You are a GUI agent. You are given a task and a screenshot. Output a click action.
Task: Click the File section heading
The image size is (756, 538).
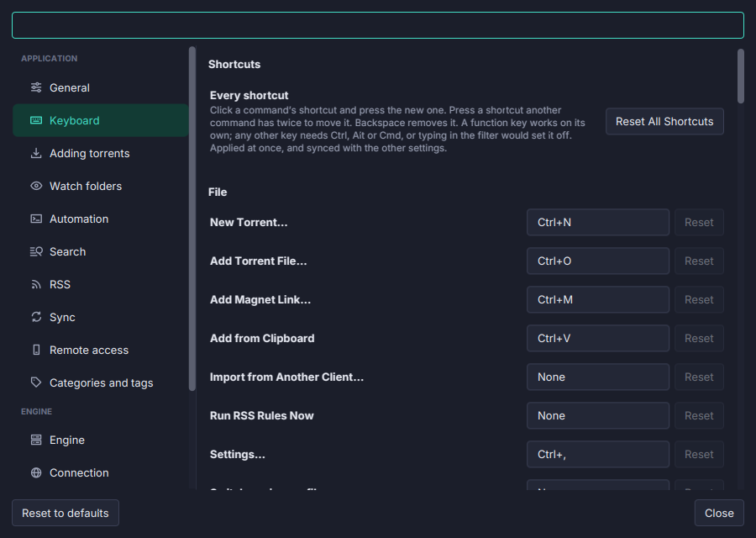(218, 192)
